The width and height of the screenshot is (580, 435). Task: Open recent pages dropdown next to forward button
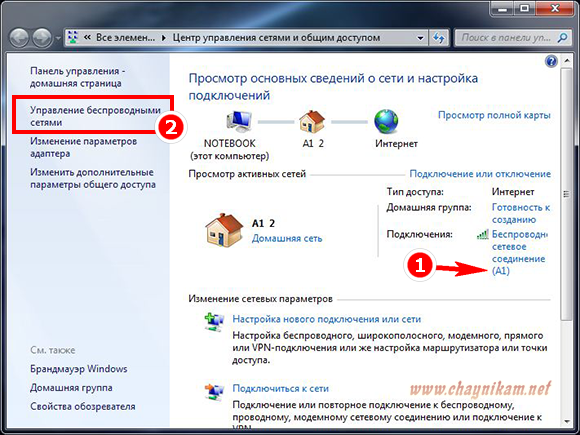click(58, 38)
